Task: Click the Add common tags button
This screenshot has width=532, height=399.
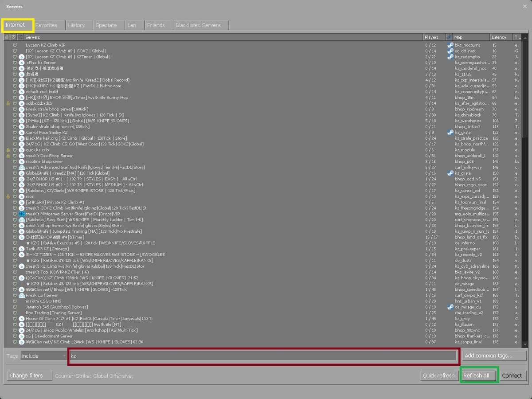Action: coord(494,356)
